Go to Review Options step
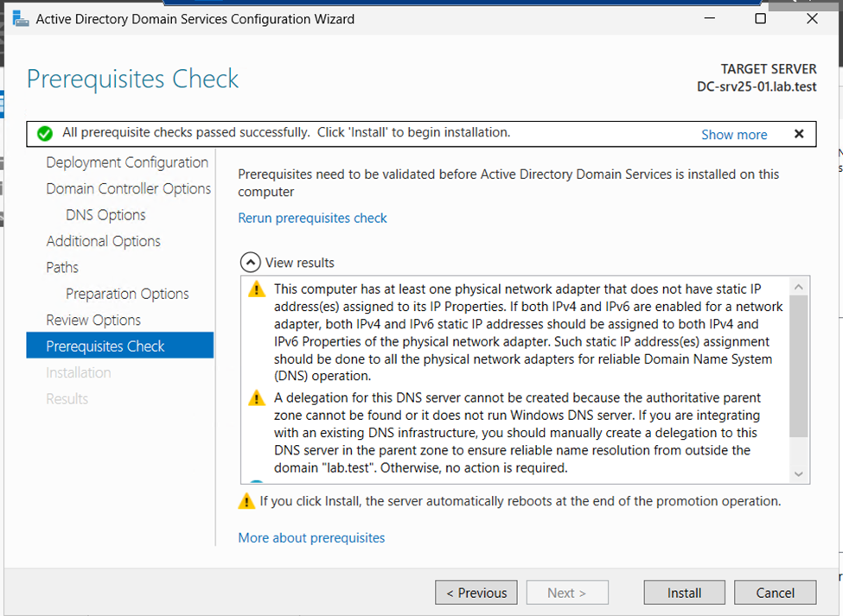Screen dimensions: 843x616 [93, 320]
